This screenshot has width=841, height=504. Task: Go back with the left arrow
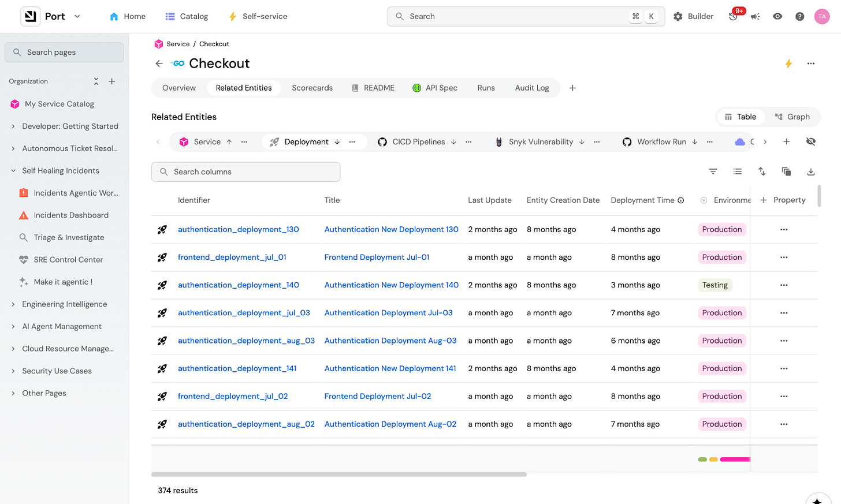click(159, 64)
